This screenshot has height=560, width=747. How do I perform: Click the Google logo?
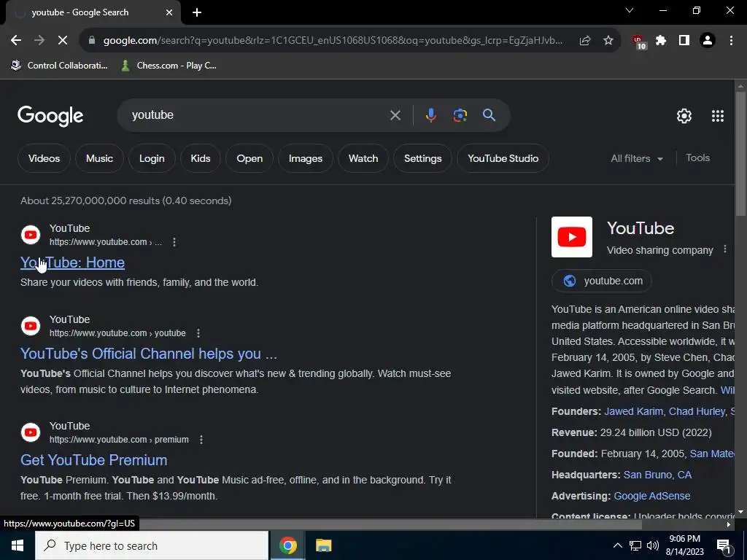tap(50, 116)
